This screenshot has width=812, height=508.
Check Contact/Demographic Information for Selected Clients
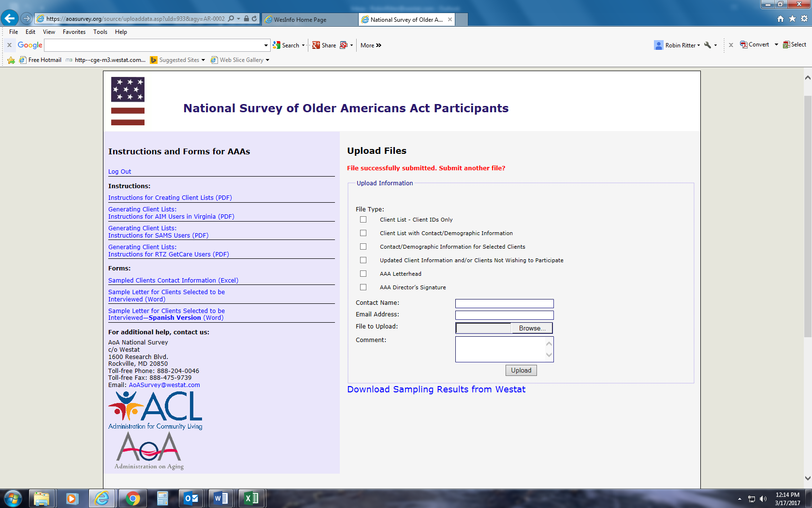tap(363, 247)
